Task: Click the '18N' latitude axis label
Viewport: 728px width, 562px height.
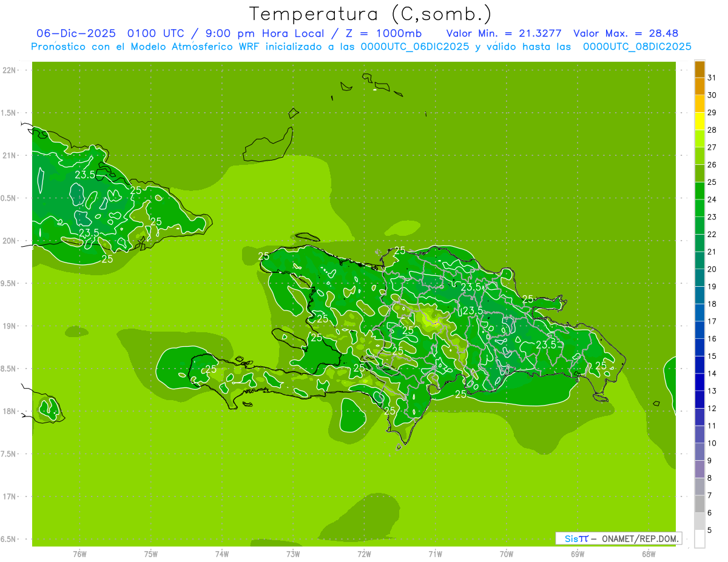Action: [x=9, y=411]
